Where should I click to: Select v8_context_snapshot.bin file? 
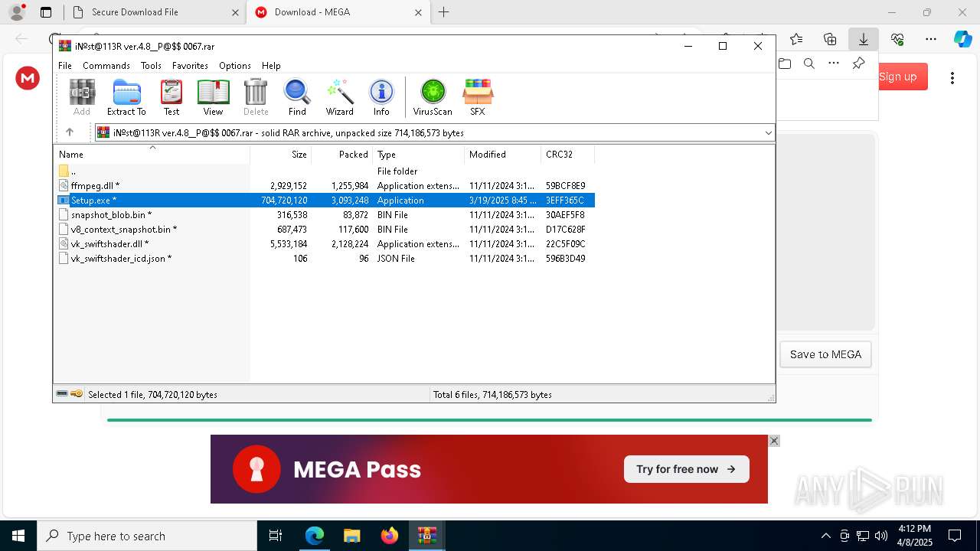325,230
